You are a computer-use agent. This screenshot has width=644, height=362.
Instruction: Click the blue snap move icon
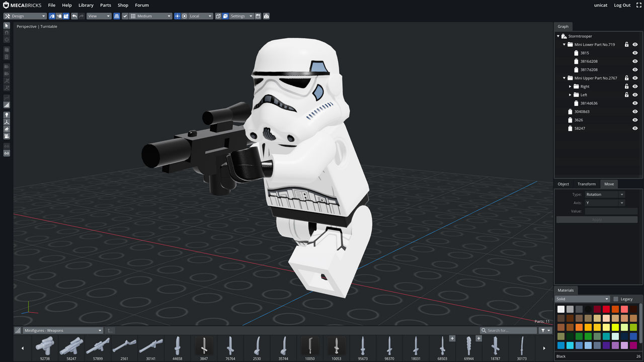[x=177, y=16]
